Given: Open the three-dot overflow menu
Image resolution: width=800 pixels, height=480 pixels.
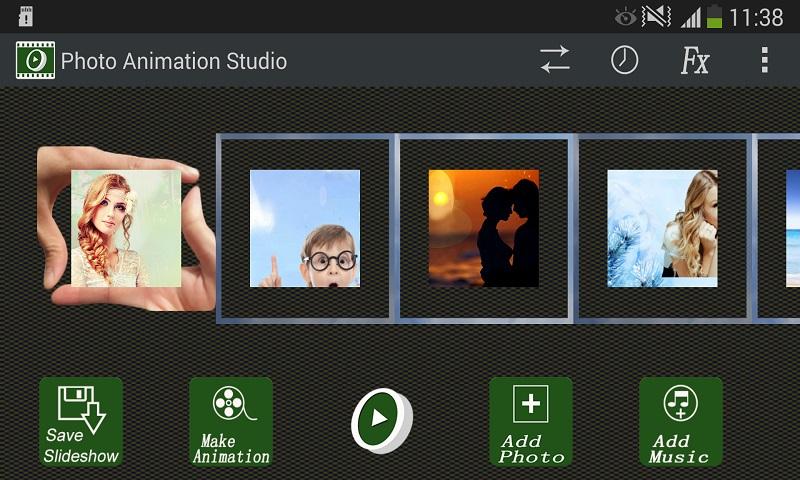Looking at the screenshot, I should coord(764,60).
